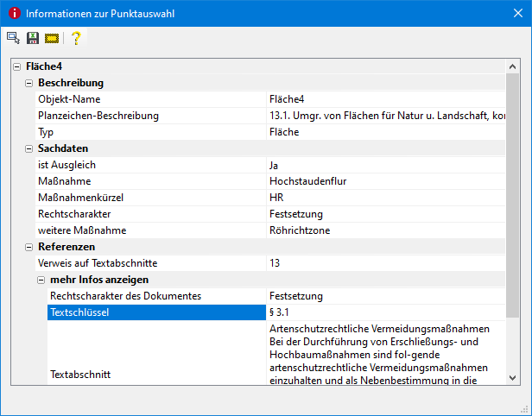Click the save floppy disk icon
This screenshot has width=532, height=416.
33,38
